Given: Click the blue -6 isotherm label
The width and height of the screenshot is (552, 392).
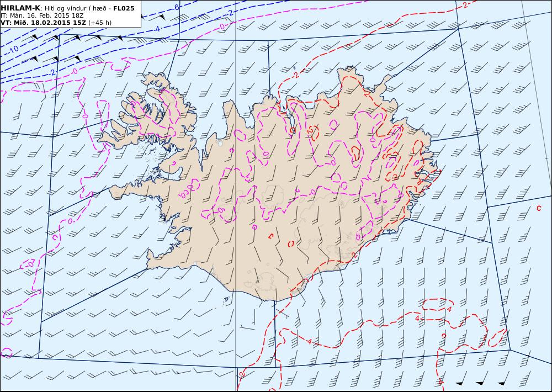Looking at the screenshot, I should [x=176, y=7].
